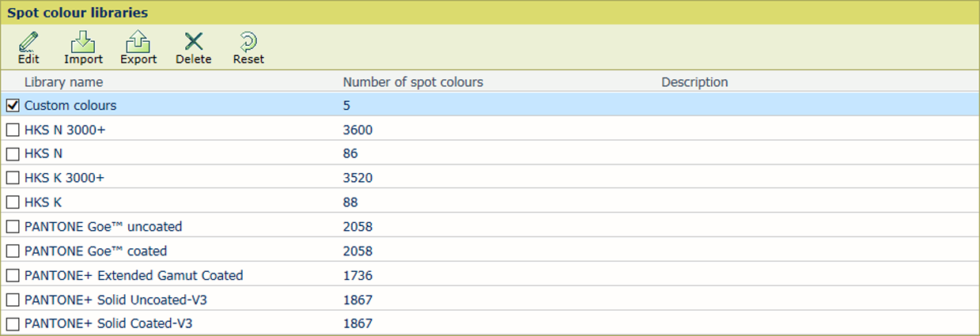
Task: Click Number of spot colours header
Action: tap(412, 82)
